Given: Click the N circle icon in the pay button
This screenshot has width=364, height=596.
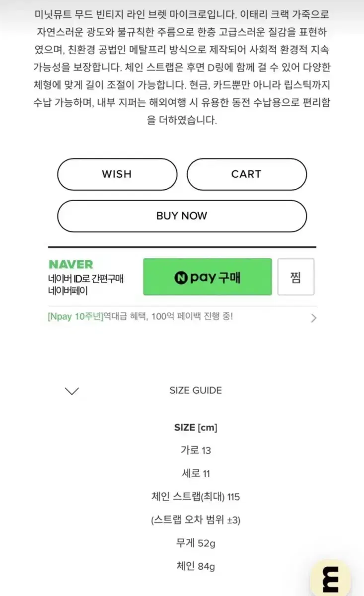Looking at the screenshot, I should (181, 277).
